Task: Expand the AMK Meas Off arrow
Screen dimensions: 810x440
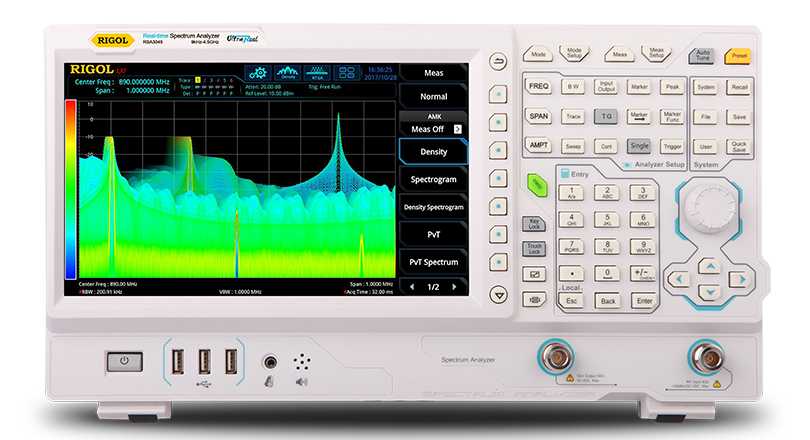Action: (x=457, y=129)
